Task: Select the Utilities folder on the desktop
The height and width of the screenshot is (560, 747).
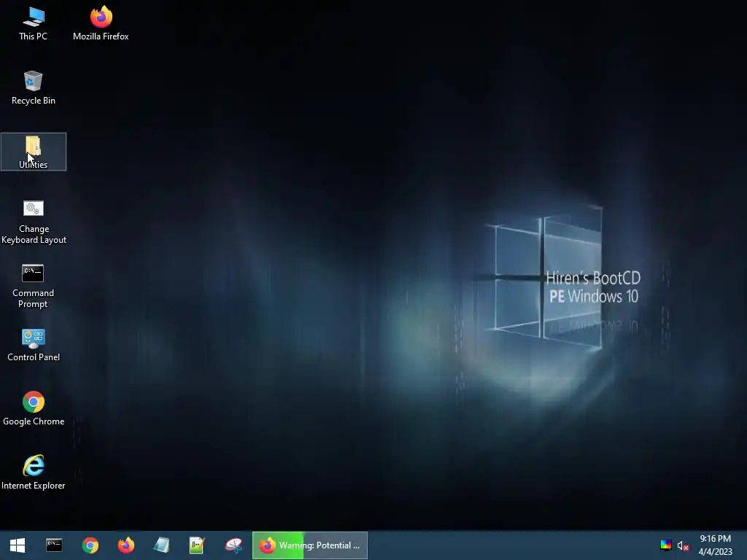Action: [x=34, y=152]
